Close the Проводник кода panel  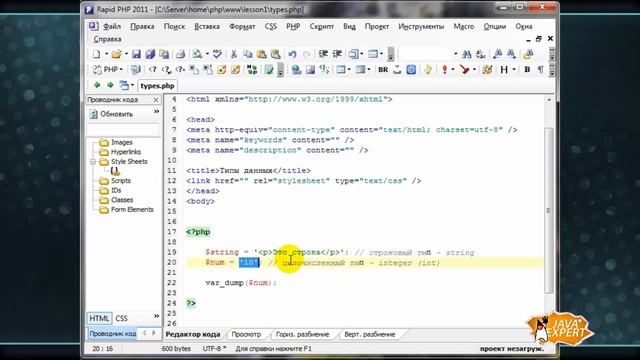156,100
